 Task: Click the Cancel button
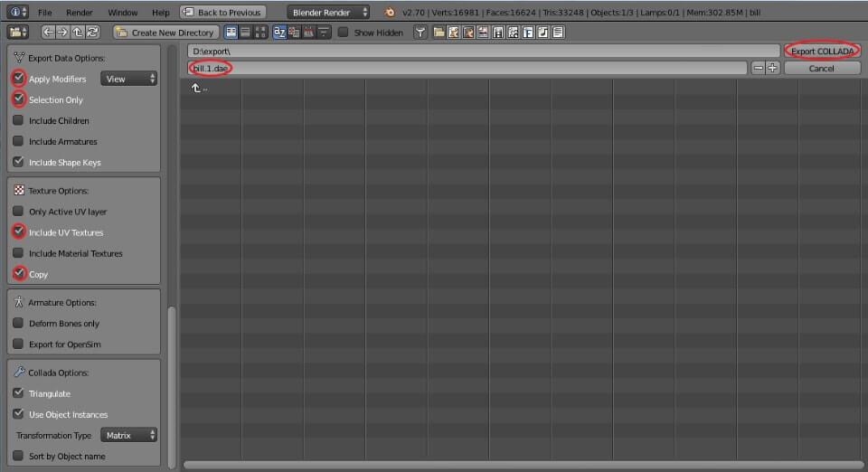click(822, 68)
